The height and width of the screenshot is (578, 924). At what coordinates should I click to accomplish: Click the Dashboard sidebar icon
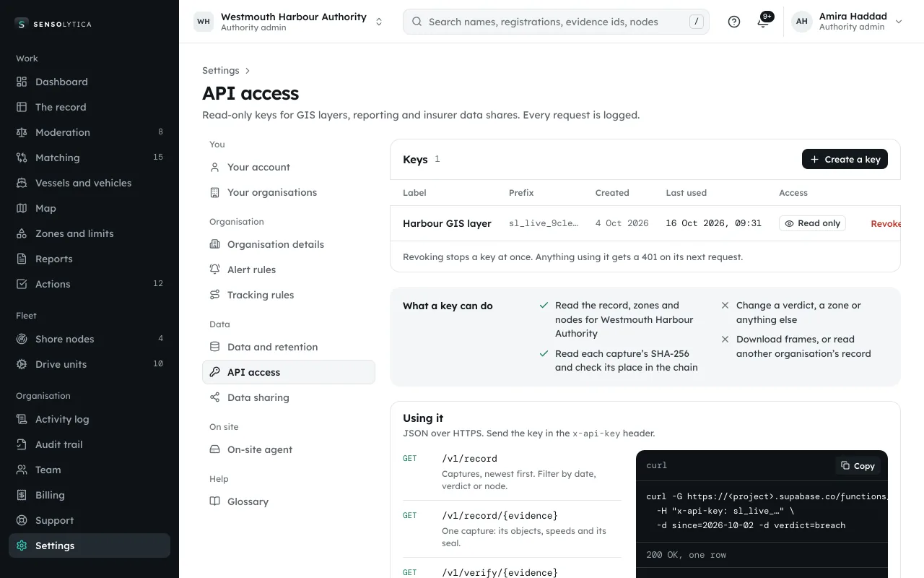22,82
